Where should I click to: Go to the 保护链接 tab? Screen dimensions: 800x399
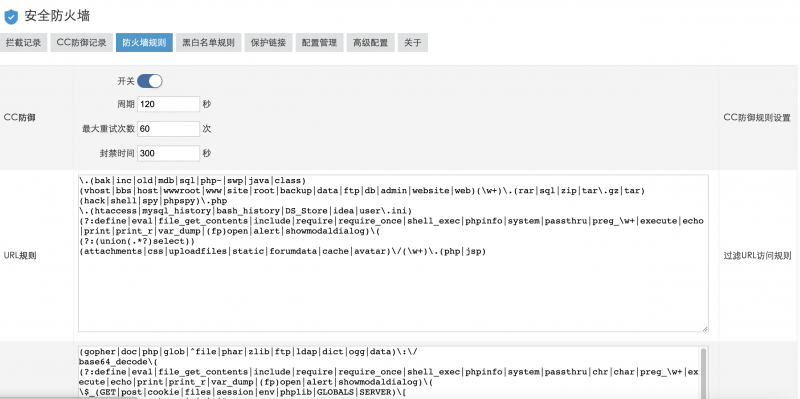[x=268, y=43]
